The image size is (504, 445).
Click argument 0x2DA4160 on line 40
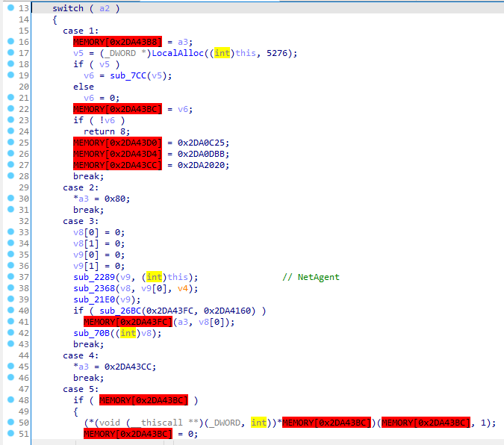tap(227, 311)
